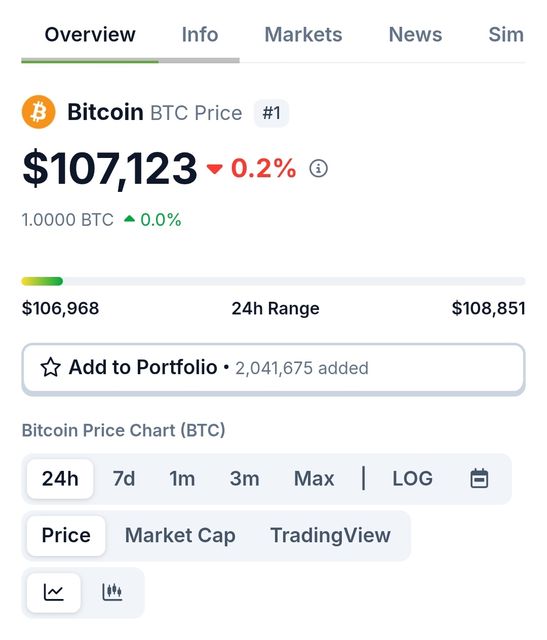
Task: Click the star icon in Add to Portfolio
Action: pos(51,367)
